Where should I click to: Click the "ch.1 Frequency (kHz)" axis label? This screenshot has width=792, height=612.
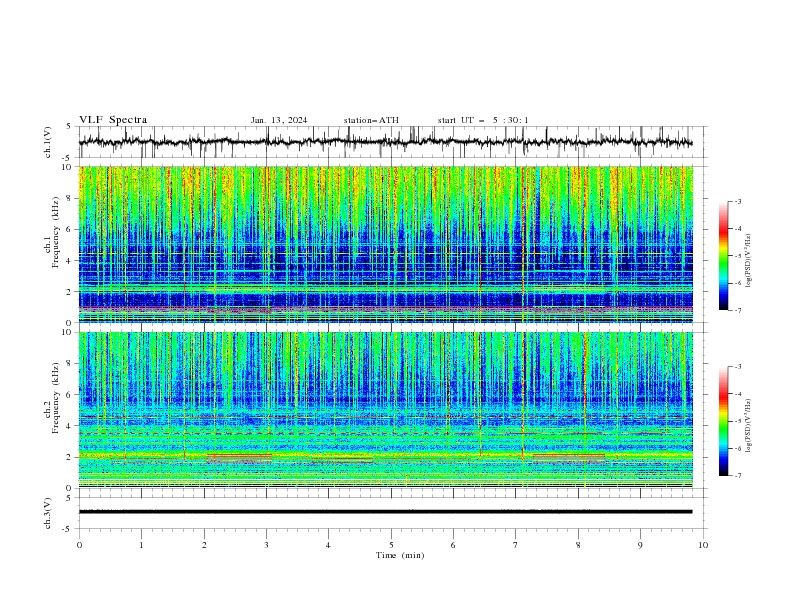(x=53, y=232)
